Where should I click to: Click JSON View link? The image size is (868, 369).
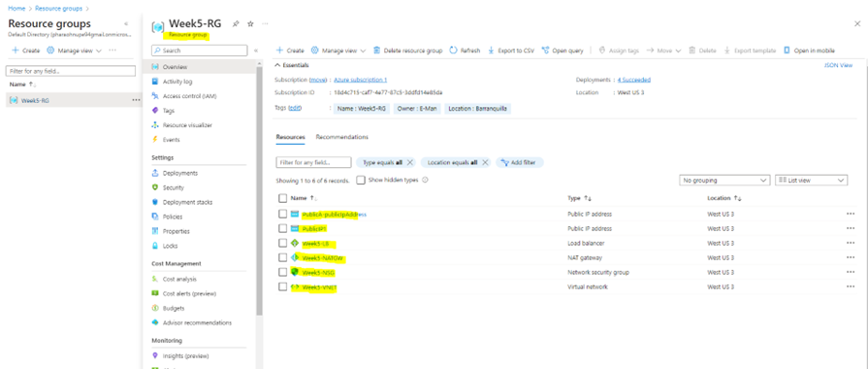click(838, 65)
